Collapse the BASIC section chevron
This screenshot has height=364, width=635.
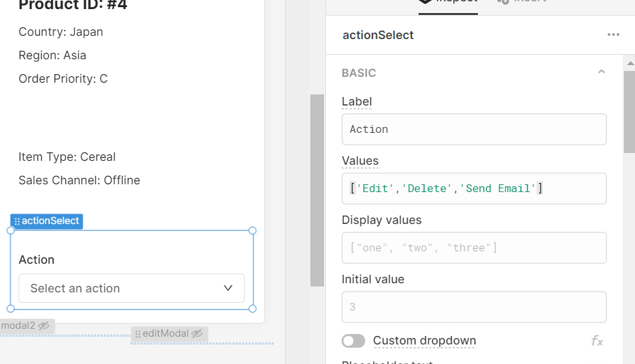pos(601,72)
